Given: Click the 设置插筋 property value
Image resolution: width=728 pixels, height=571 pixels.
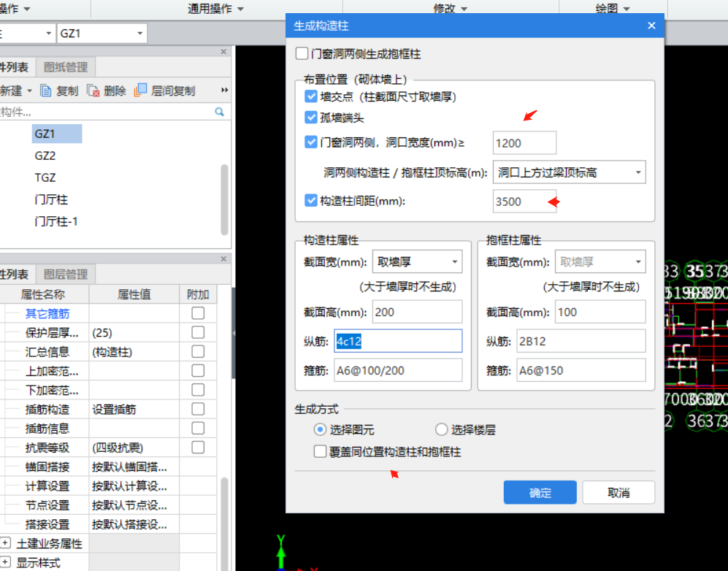Looking at the screenshot, I should tap(114, 410).
